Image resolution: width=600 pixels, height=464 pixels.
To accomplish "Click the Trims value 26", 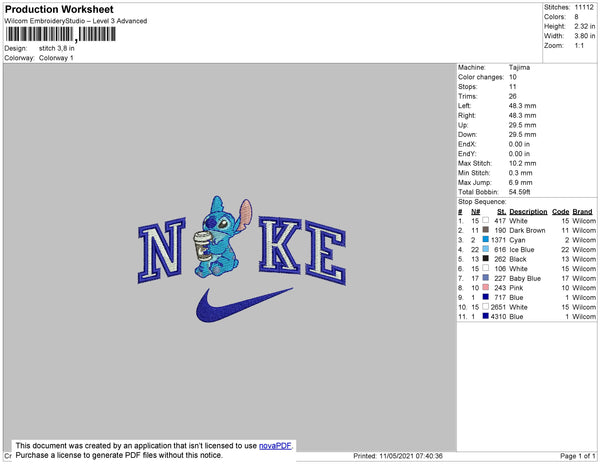I will [512, 96].
